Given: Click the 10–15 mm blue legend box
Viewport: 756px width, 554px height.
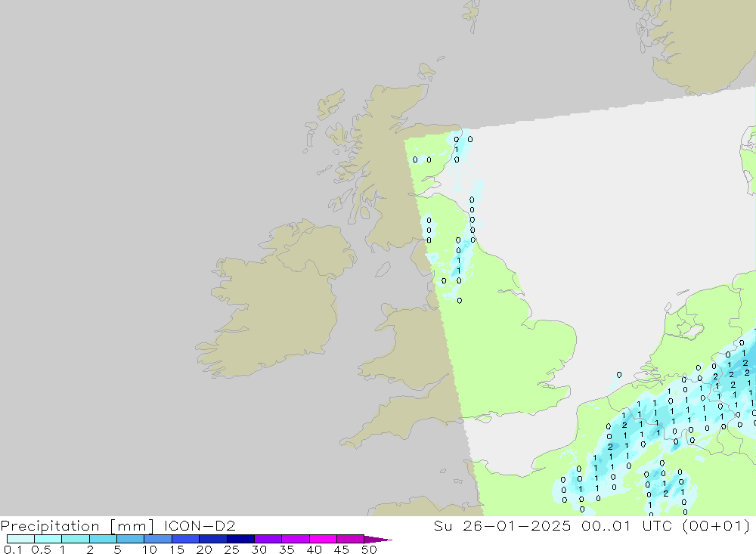Looking at the screenshot, I should tap(158, 539).
